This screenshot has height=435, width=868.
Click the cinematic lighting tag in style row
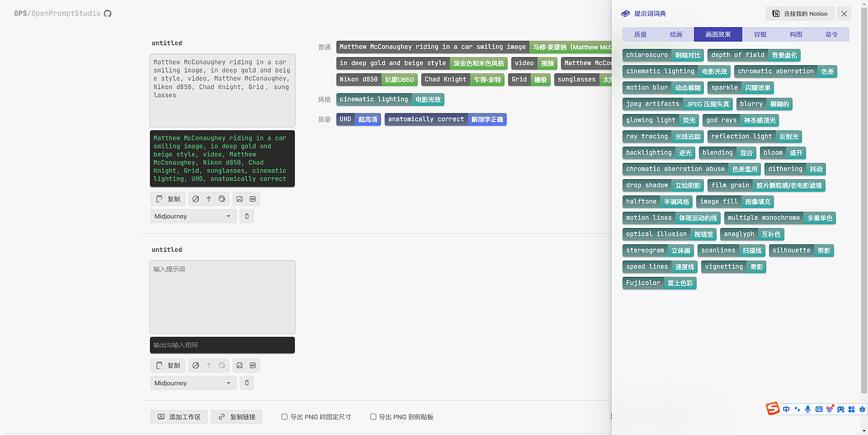click(390, 99)
